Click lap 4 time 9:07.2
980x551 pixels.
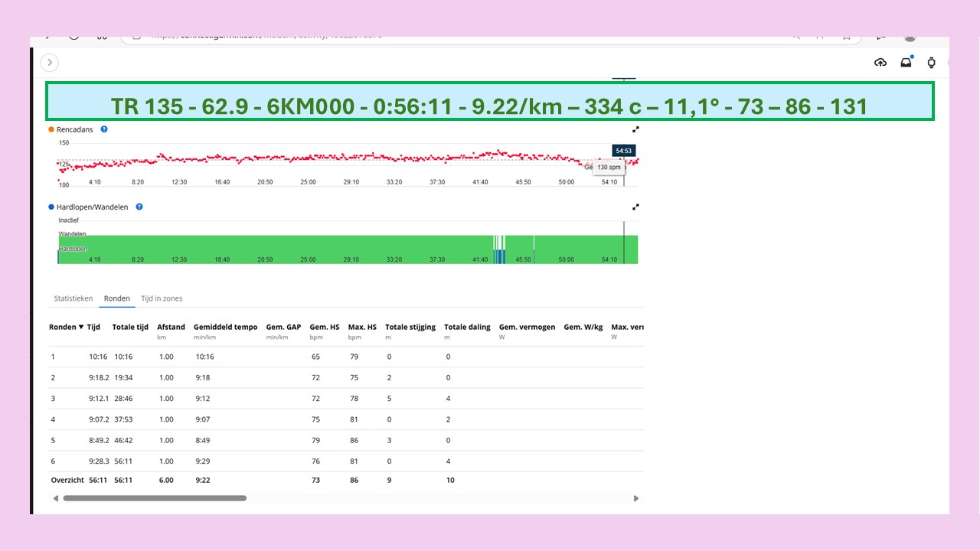(98, 419)
